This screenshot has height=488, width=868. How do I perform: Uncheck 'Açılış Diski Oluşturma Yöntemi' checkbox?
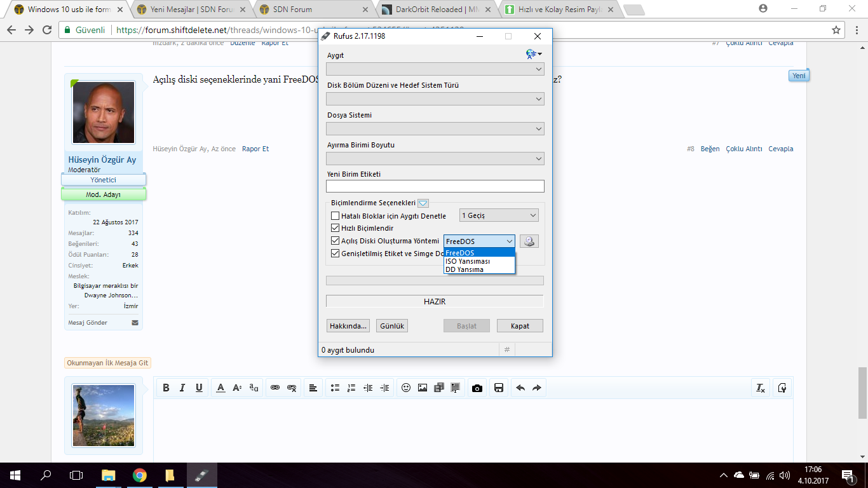click(336, 241)
